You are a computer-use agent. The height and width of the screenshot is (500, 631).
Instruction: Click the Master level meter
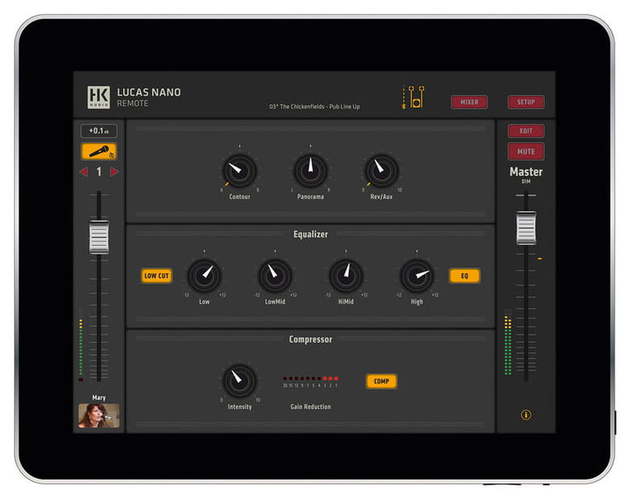coord(508,345)
